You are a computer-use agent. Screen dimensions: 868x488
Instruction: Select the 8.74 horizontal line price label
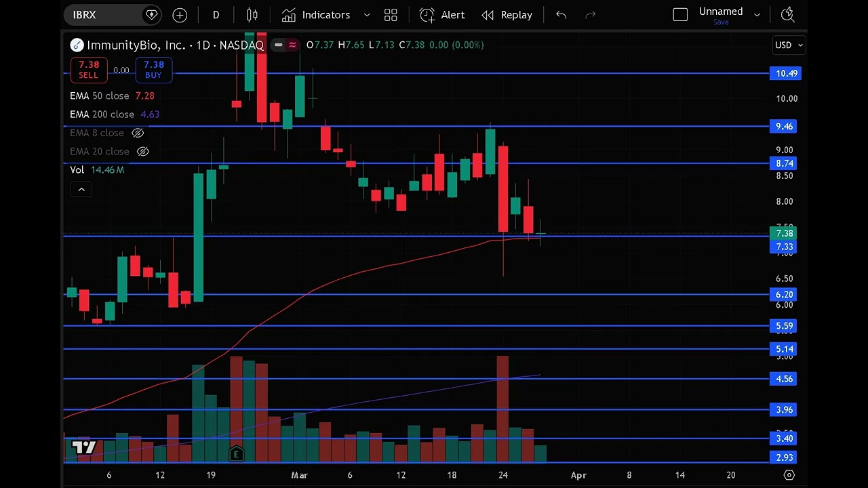pyautogui.click(x=783, y=163)
